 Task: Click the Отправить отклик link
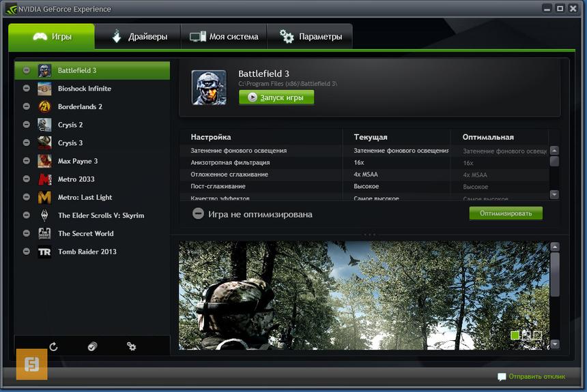click(537, 377)
